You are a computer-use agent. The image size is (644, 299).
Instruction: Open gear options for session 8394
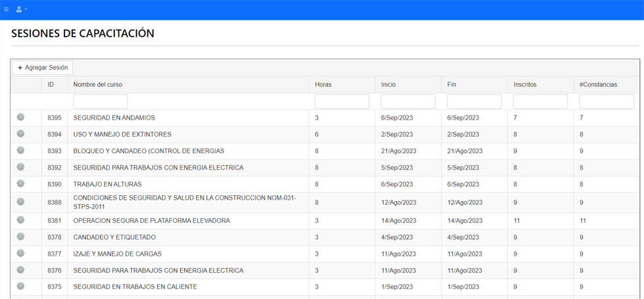click(20, 134)
